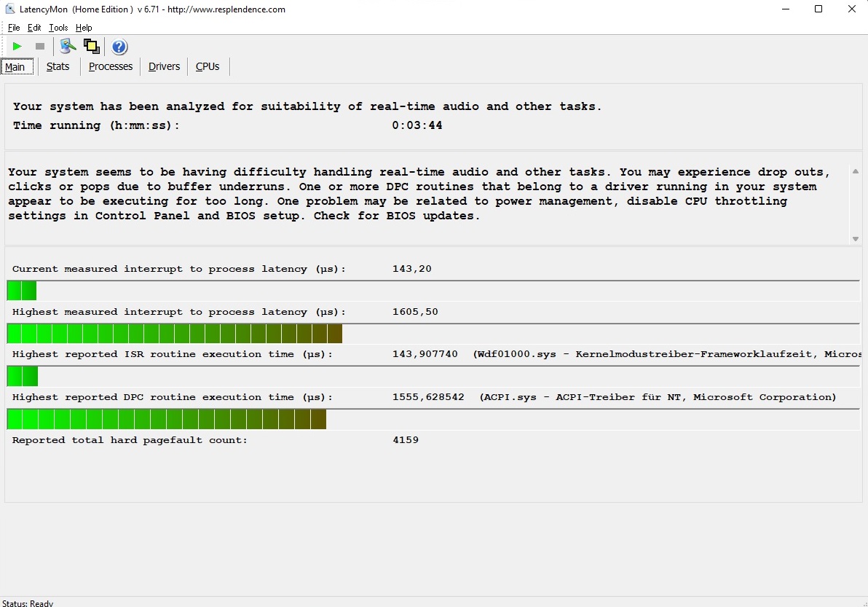Open the Help menu
868x607 pixels.
84,28
